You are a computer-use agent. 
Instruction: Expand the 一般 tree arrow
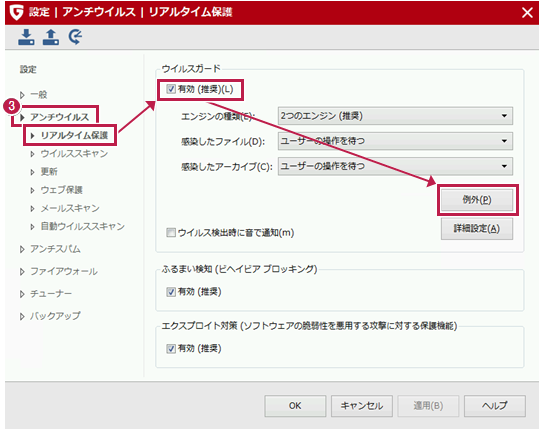(22, 95)
